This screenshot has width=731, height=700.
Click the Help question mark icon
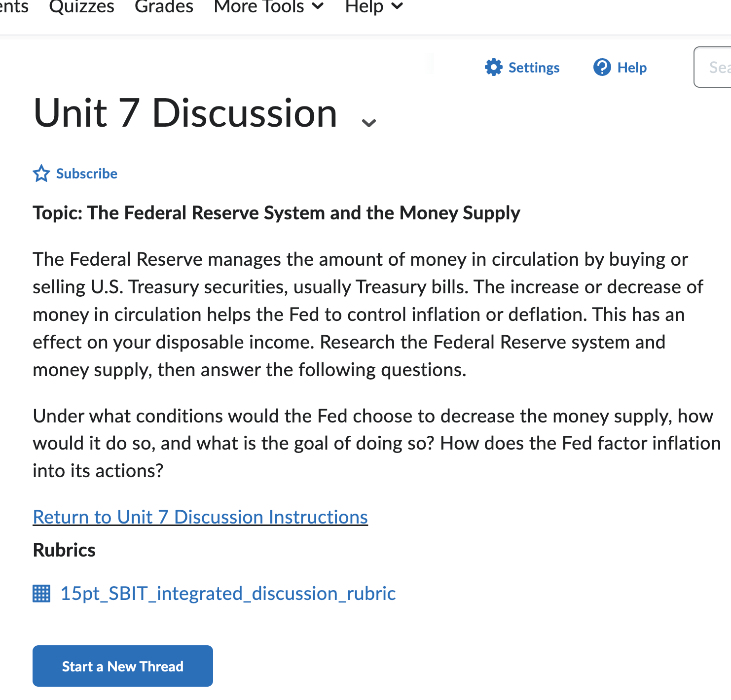602,68
